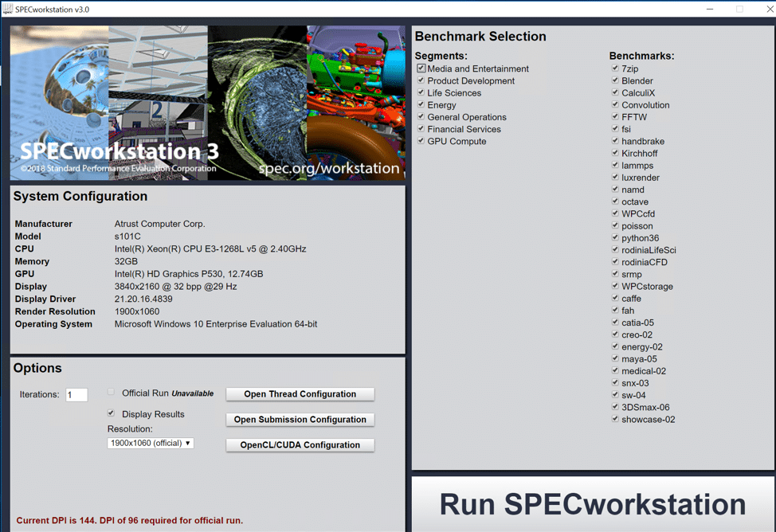776x532 pixels.
Task: Click the Official Run checkbox
Action: click(111, 392)
